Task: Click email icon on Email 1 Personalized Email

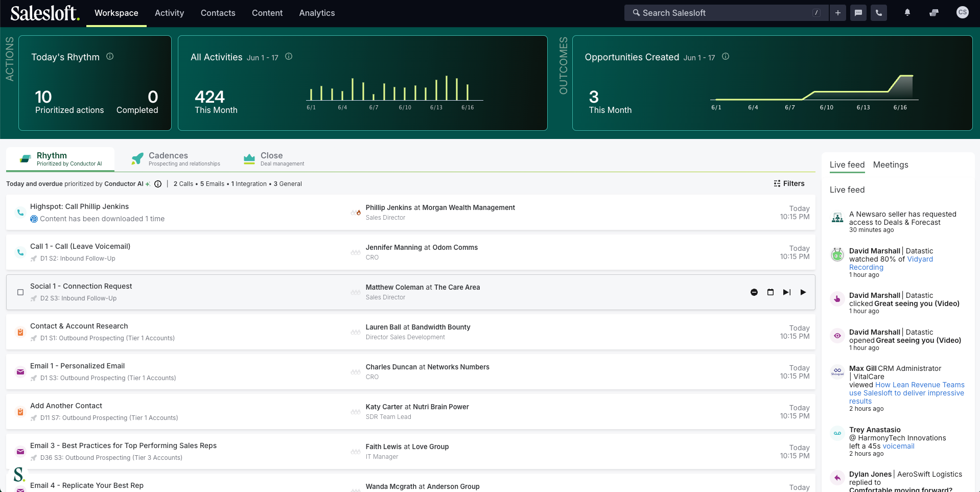Action: coord(20,372)
